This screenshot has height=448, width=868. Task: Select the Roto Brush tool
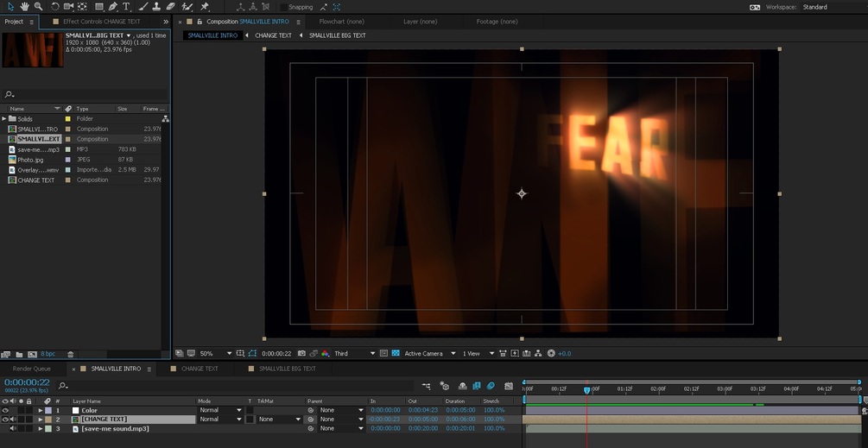click(x=187, y=7)
